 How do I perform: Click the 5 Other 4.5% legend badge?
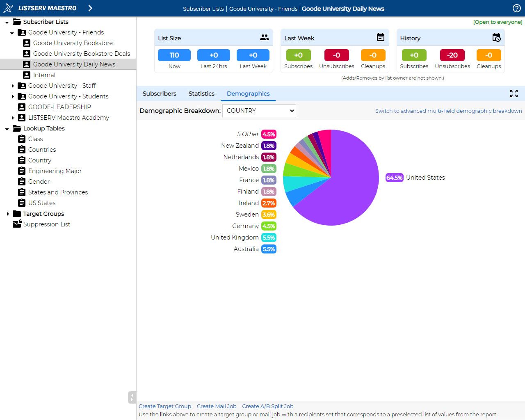tap(269, 134)
